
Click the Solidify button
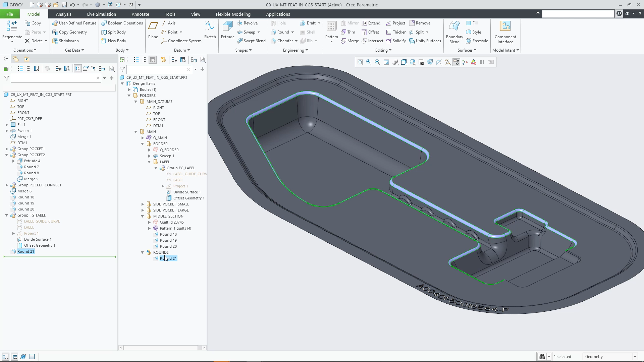coord(396,41)
